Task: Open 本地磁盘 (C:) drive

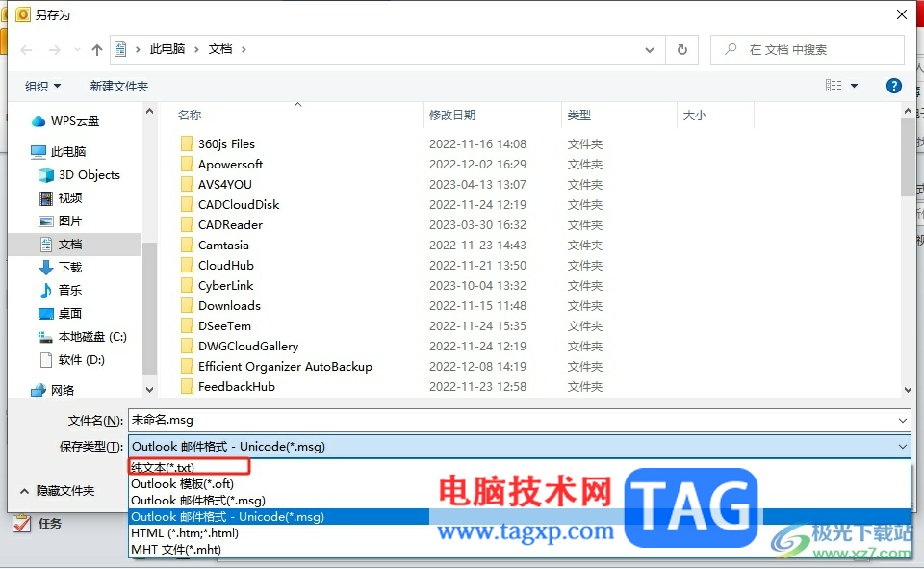Action: (x=83, y=337)
